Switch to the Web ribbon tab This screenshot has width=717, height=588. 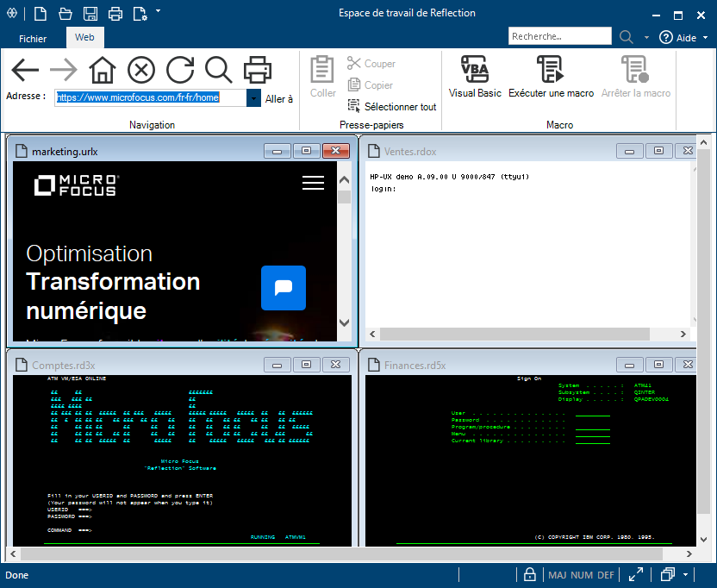[x=84, y=37]
